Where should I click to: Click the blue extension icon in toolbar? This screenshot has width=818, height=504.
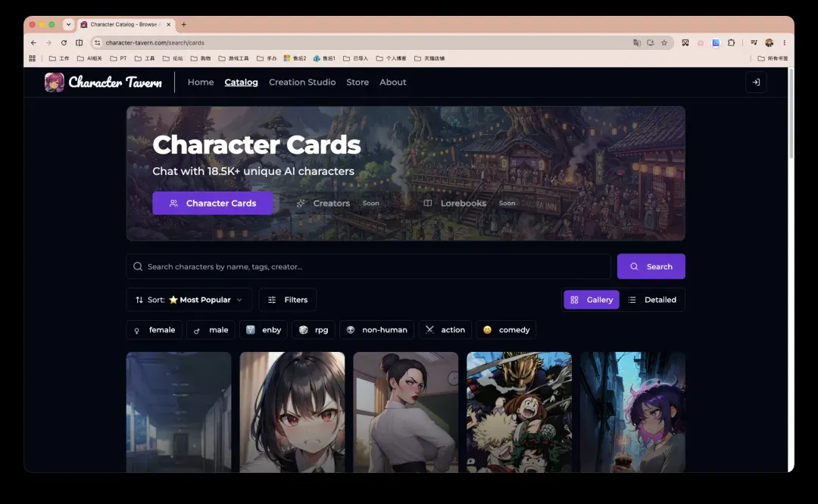pyautogui.click(x=716, y=42)
